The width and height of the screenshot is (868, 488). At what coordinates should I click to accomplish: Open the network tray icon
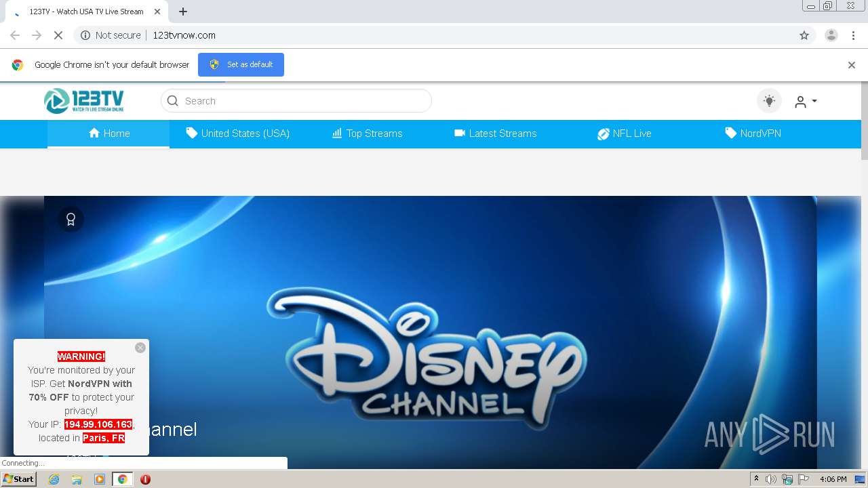click(787, 479)
